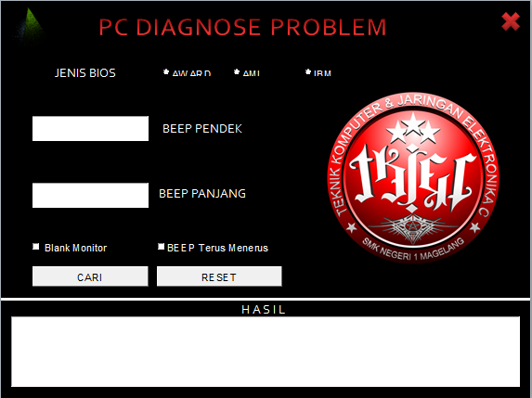Select the AMI BIOS radio button
Viewport: 532px width, 398px height.
[237, 71]
